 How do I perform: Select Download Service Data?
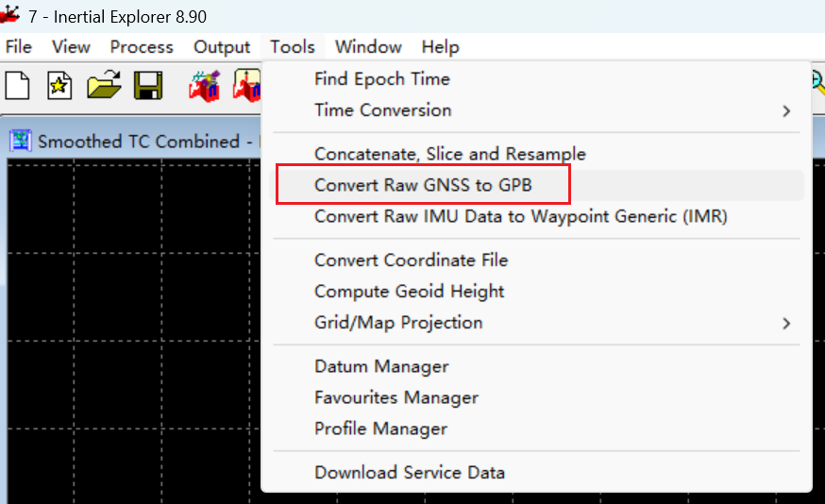click(x=537, y=473)
